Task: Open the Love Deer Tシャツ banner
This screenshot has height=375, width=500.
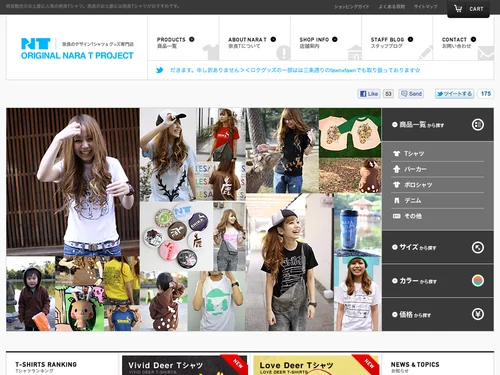Action: (x=316, y=365)
